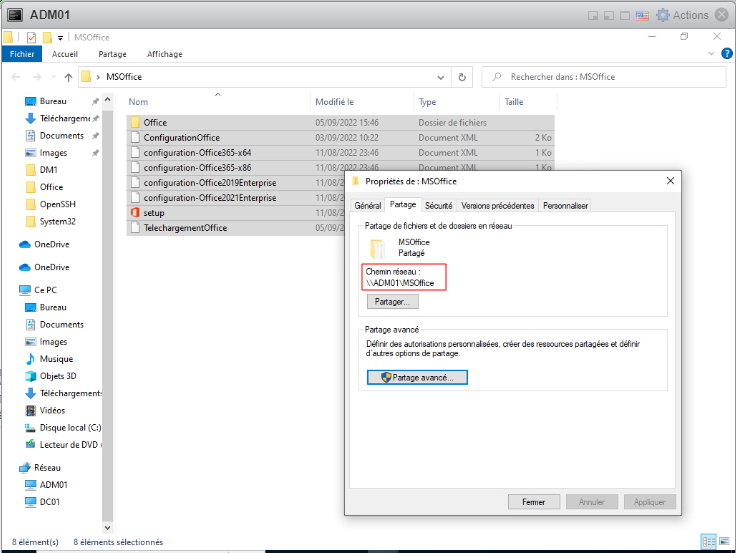The height and width of the screenshot is (553, 736).
Task: Expand the address bar history dropdown
Action: pyautogui.click(x=441, y=77)
